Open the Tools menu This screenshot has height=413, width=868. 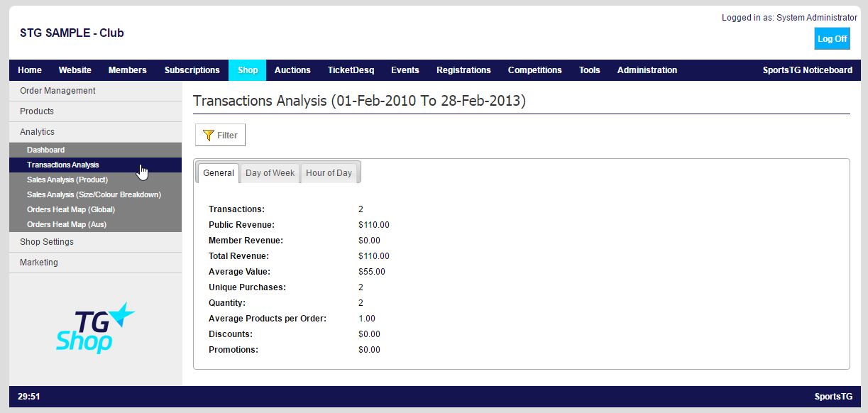pyautogui.click(x=590, y=70)
